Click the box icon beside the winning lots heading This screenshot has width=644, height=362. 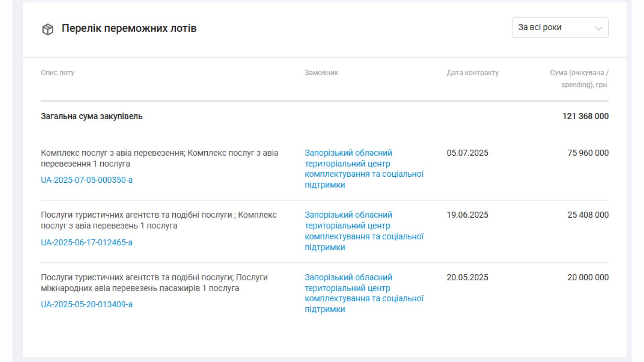(x=48, y=29)
